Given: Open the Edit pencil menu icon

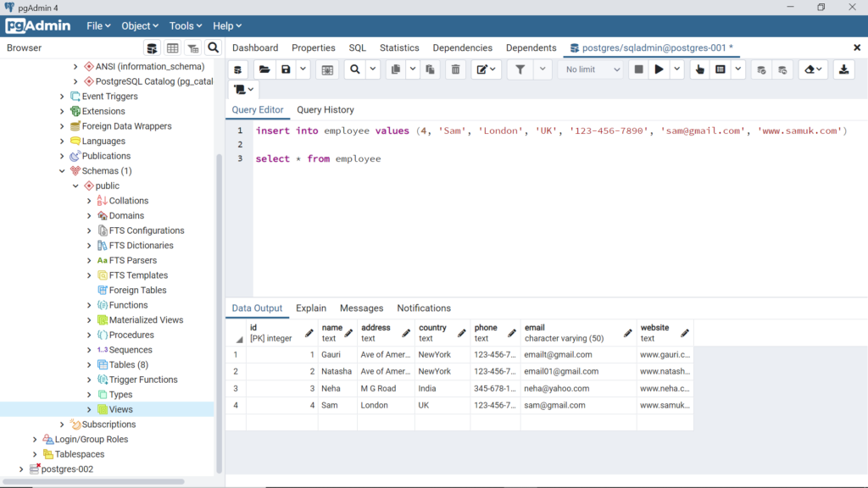Looking at the screenshot, I should pyautogui.click(x=486, y=69).
